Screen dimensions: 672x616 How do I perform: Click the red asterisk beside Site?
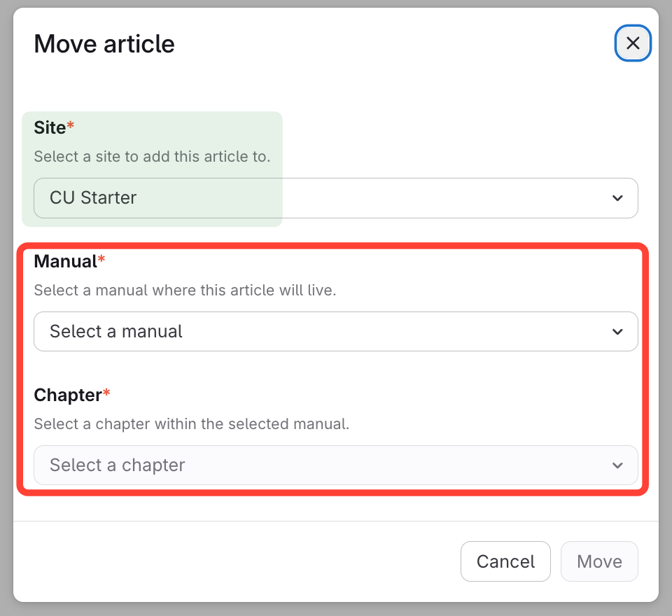coord(71,127)
